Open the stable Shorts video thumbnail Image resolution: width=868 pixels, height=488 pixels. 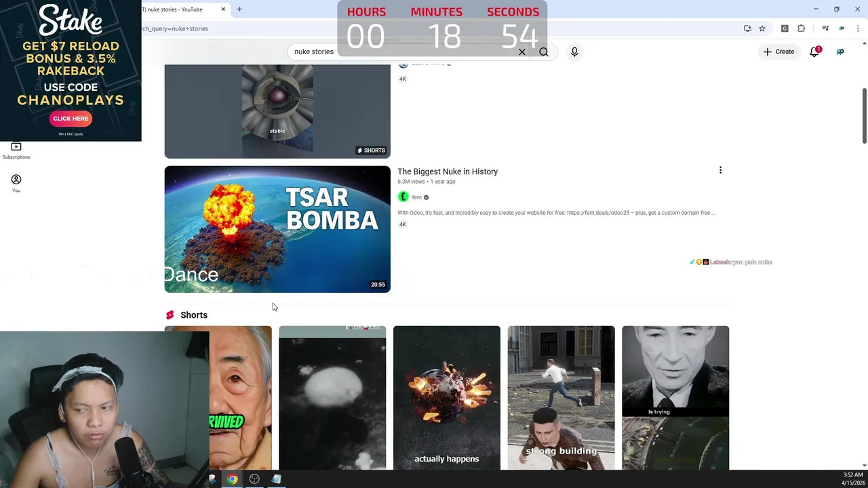tap(277, 111)
